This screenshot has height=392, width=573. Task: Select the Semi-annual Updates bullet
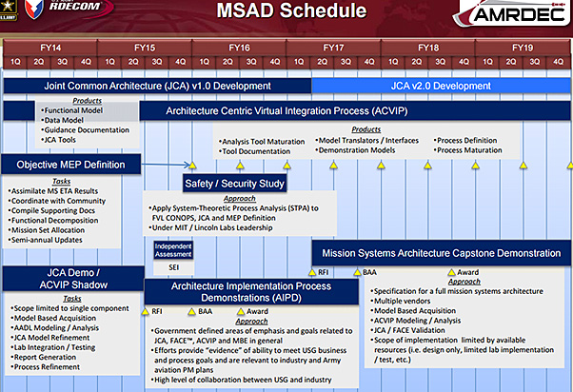[x=46, y=240]
